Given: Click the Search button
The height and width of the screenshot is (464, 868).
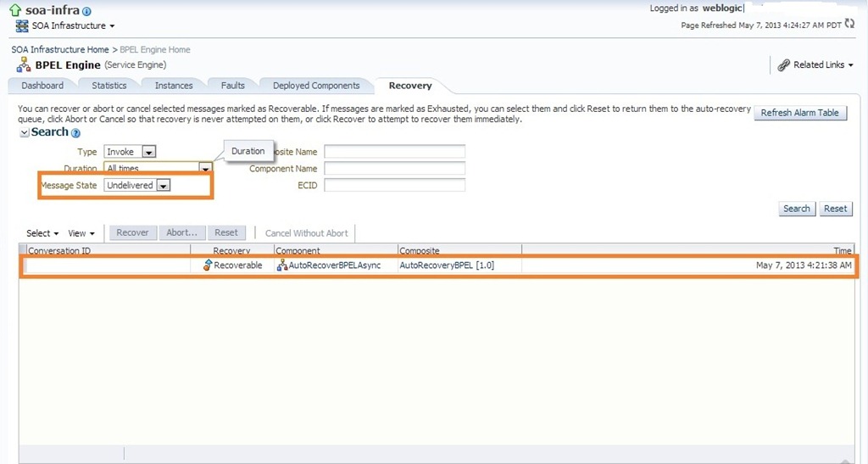Looking at the screenshot, I should pos(796,209).
